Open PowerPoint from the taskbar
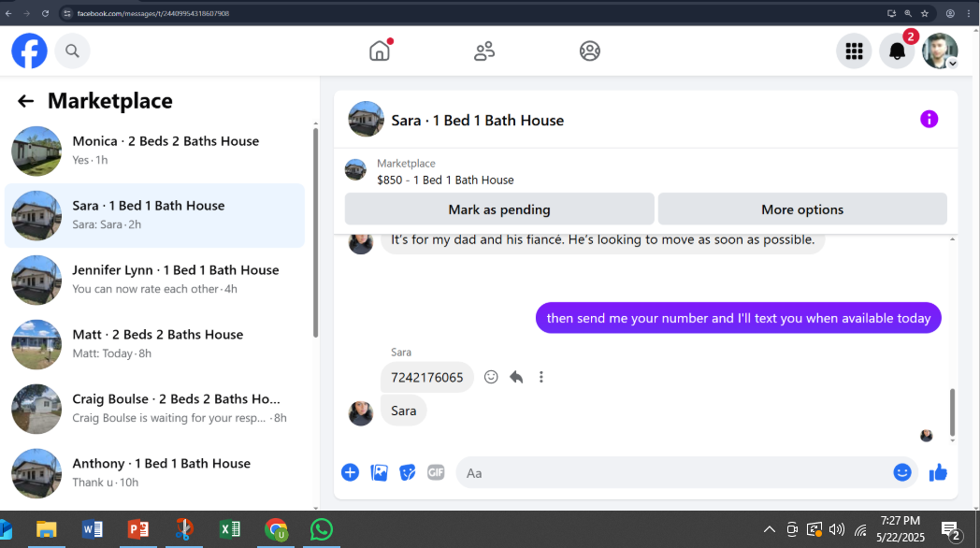This screenshot has width=980, height=548. click(x=138, y=530)
